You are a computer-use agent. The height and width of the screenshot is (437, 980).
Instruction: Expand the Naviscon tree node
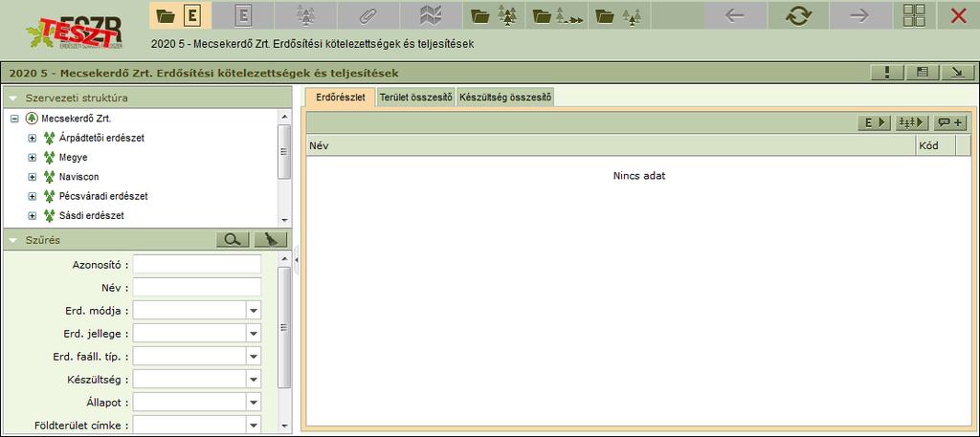pos(33,177)
